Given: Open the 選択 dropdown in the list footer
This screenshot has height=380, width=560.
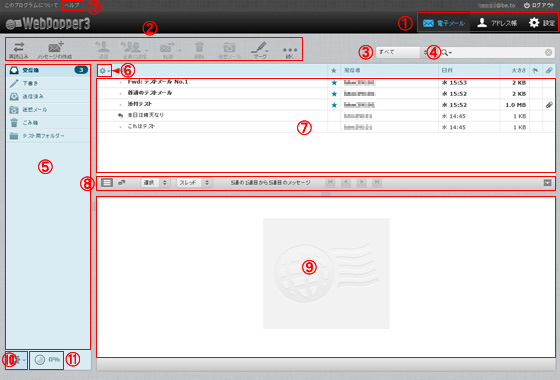Looking at the screenshot, I should click(155, 182).
